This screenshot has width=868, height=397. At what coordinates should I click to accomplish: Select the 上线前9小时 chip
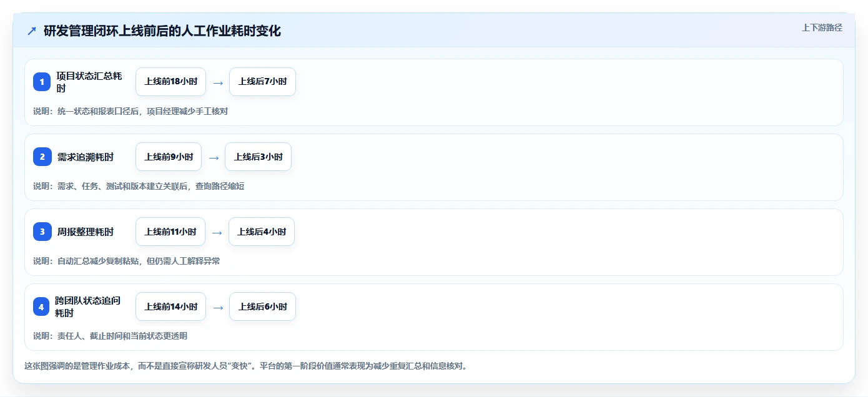point(169,157)
